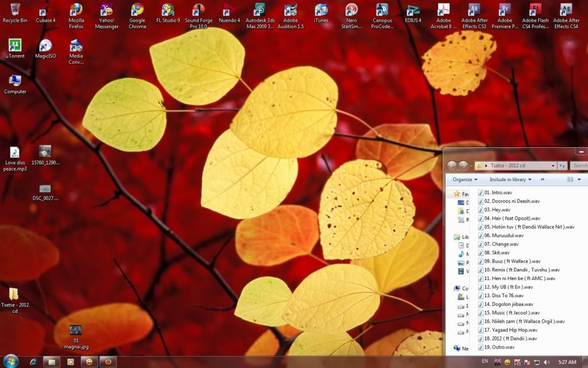This screenshot has height=368, width=588.
Task: Select the Tsetse - 2012 cd desktop folder
Action: point(15,294)
